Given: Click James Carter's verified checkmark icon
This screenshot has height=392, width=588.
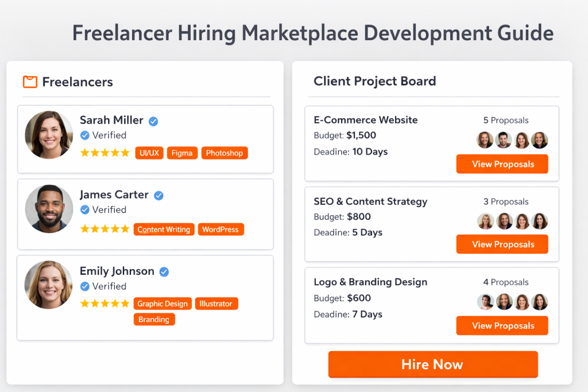Looking at the screenshot, I should tap(158, 195).
